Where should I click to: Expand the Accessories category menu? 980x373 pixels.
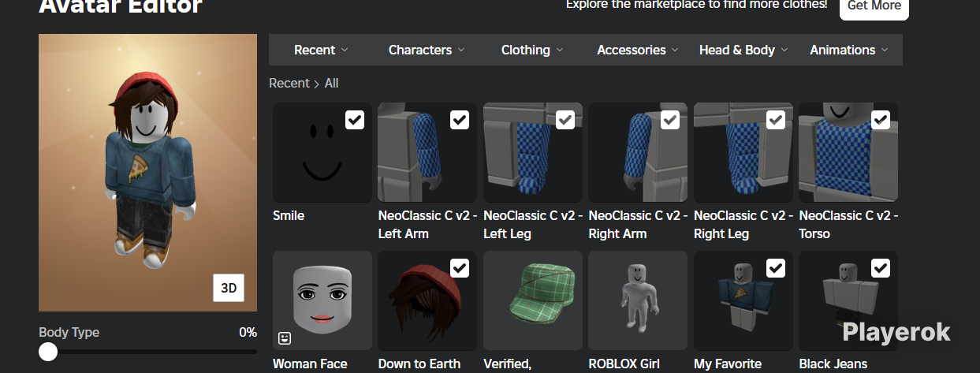[638, 50]
